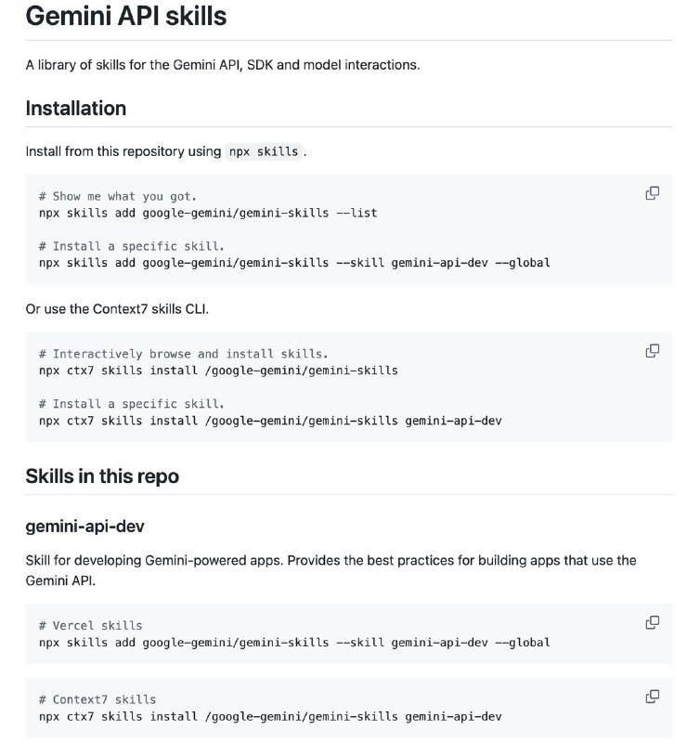This screenshot has height=743, width=700.
Task: Click the ctx7 install line directly under the interactive browse comment
Action: click(x=218, y=370)
